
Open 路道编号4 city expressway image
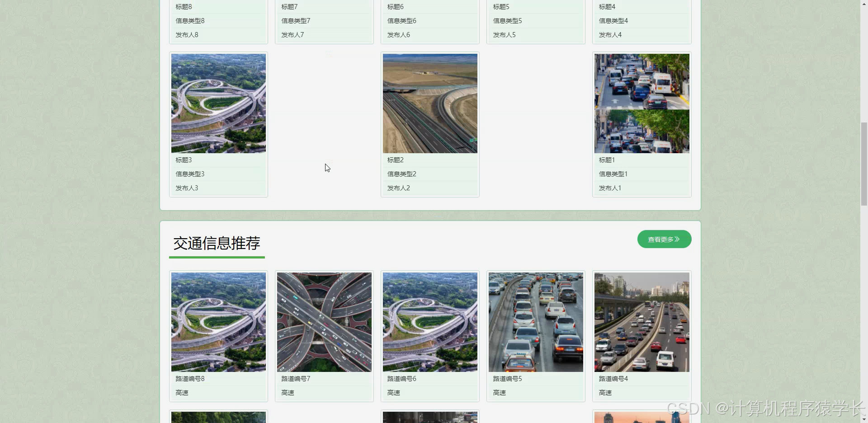tap(642, 322)
